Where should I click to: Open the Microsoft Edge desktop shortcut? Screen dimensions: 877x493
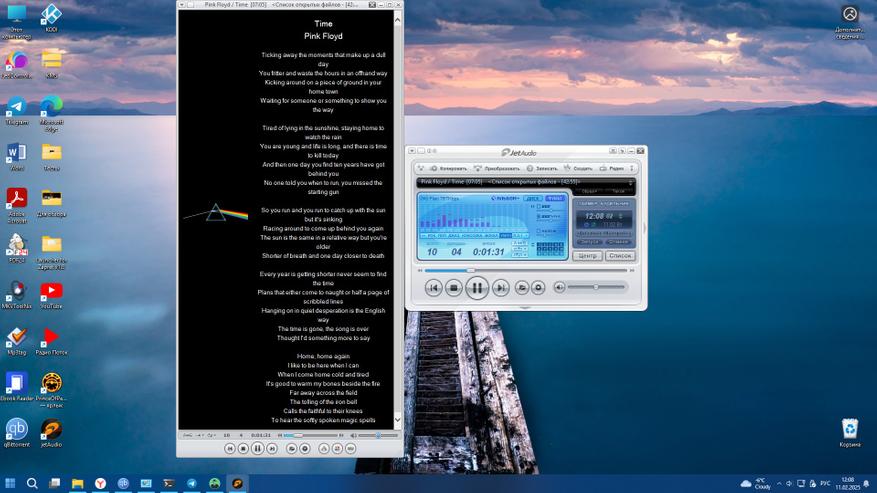[x=51, y=114]
